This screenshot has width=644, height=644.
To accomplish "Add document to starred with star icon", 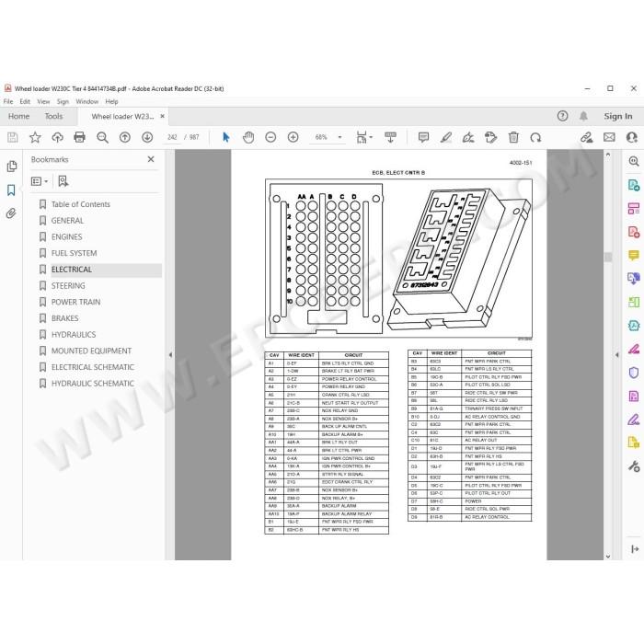I will click(35, 137).
